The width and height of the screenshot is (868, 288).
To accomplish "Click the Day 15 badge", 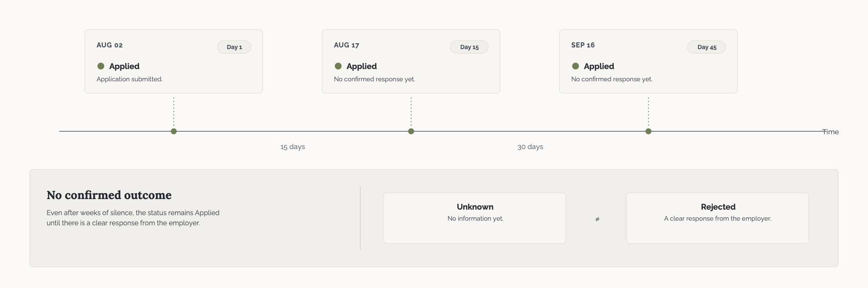I will [469, 47].
